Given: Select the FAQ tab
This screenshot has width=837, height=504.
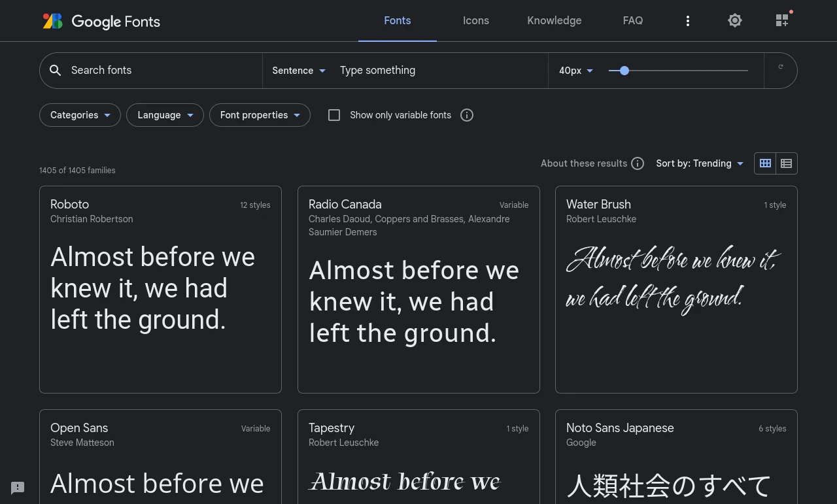Looking at the screenshot, I should [x=633, y=21].
